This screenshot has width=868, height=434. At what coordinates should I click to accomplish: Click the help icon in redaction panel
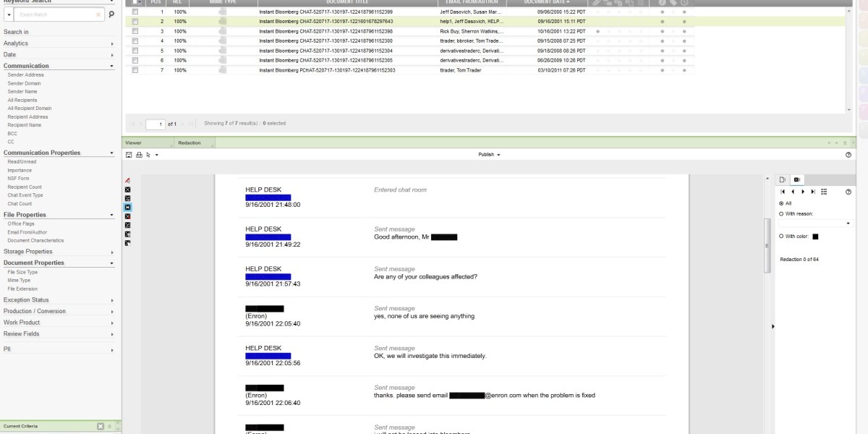pyautogui.click(x=848, y=192)
